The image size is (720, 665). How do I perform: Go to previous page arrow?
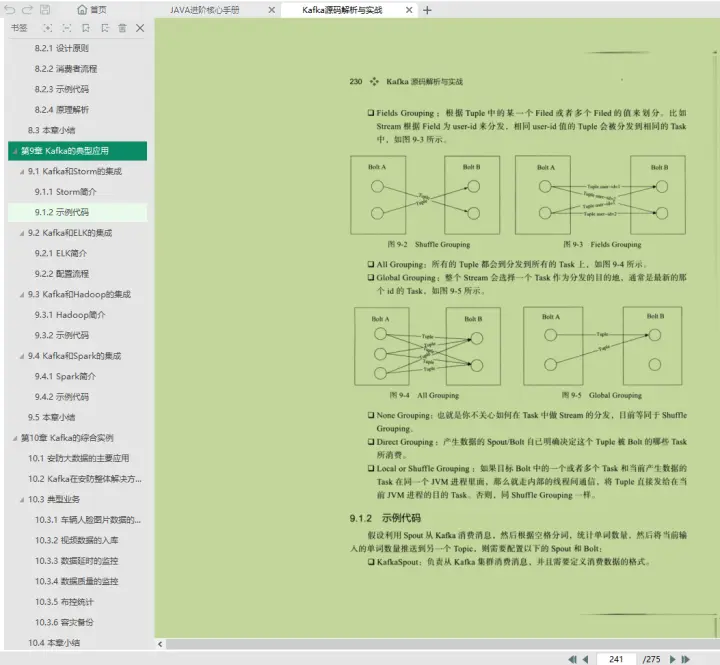(x=585, y=659)
